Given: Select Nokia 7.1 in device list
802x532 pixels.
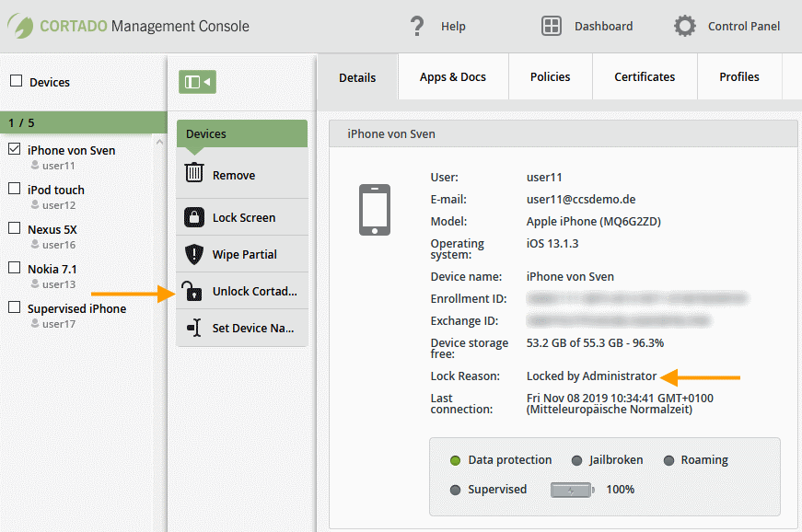Looking at the screenshot, I should click(x=52, y=270).
